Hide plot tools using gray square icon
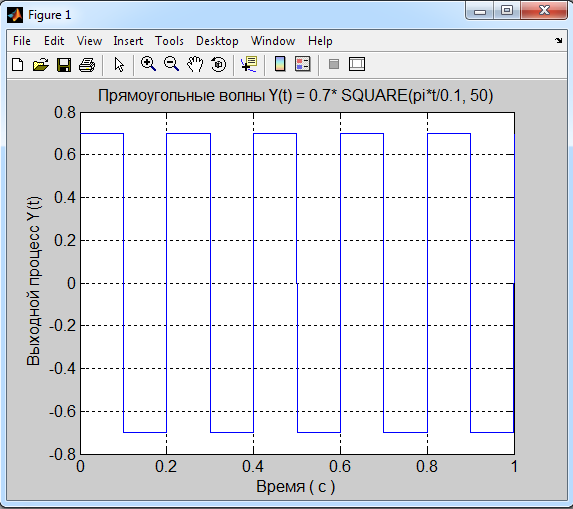The height and width of the screenshot is (509, 573). [x=334, y=64]
